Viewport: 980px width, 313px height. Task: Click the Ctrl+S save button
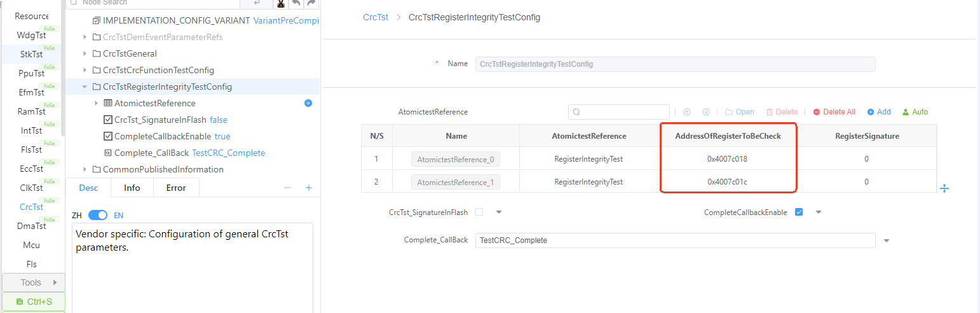34,302
